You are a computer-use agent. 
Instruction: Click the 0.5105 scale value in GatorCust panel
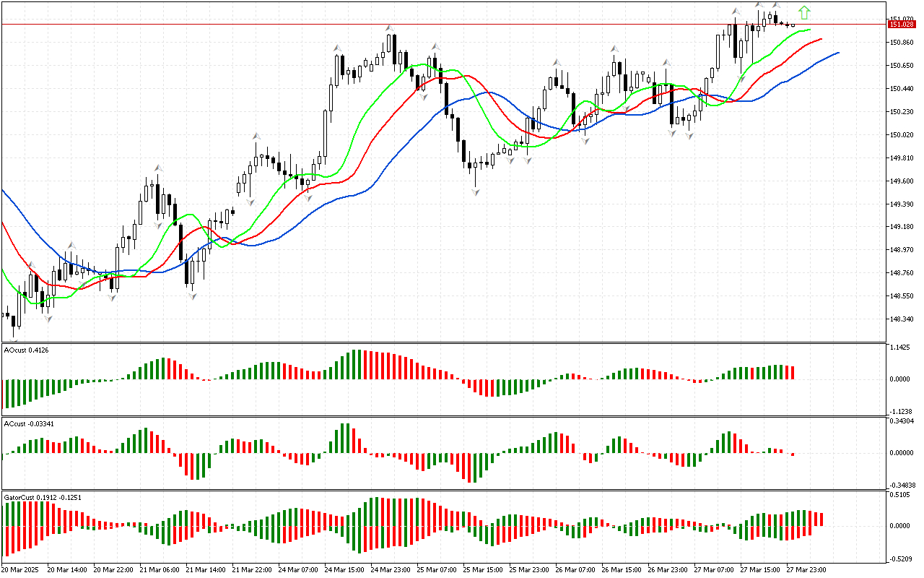point(900,495)
